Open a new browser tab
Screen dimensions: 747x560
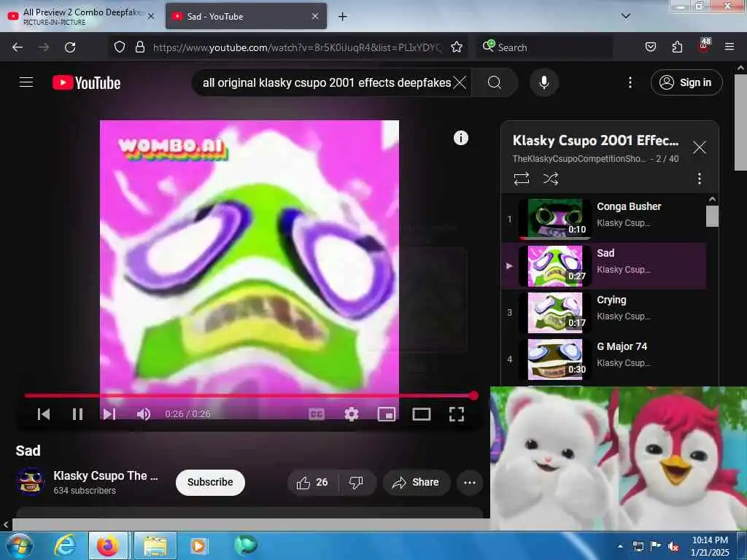(342, 17)
